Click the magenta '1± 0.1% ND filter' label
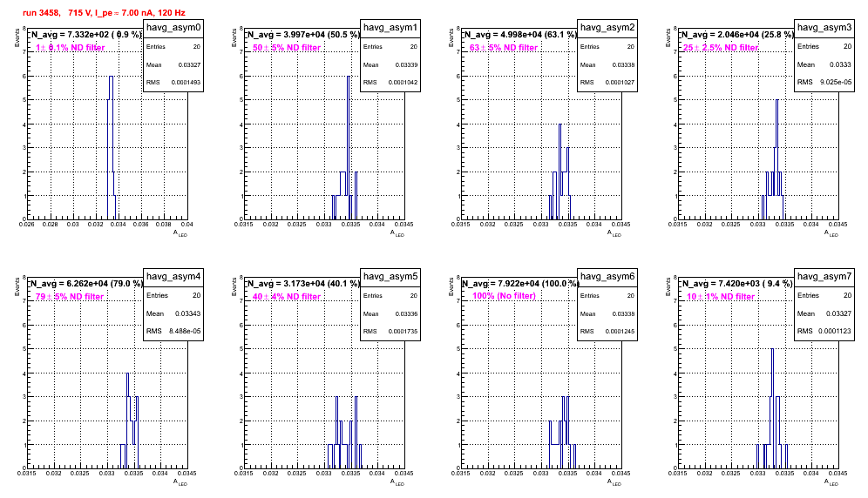Image resolution: width=868 pixels, height=498 pixels. 71,48
